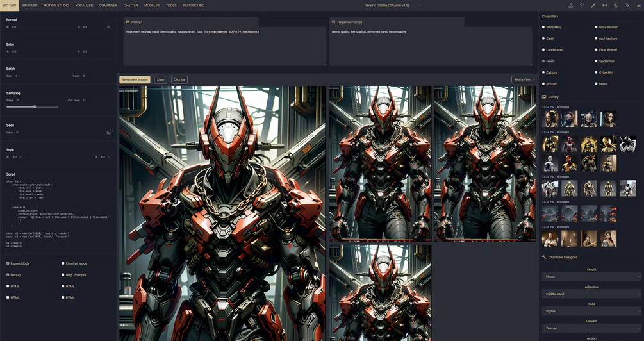644x341 pixels.
Task: Open the Batch Size dropdown
Action: [x=17, y=76]
